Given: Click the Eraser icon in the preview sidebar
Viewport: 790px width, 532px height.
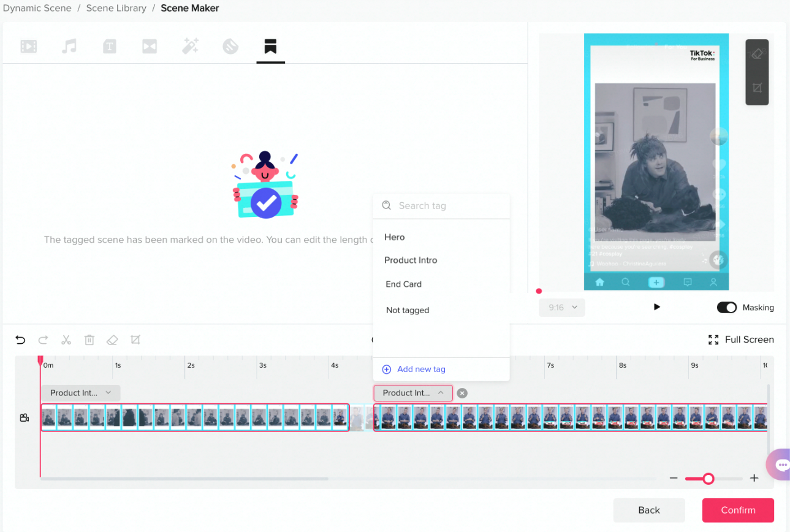Looking at the screenshot, I should click(757, 54).
